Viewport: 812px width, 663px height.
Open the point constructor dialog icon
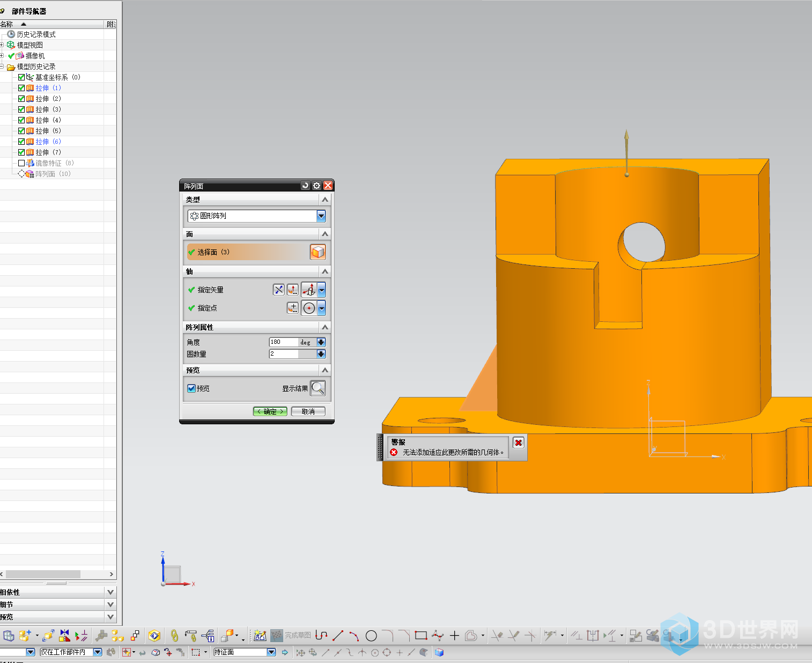click(292, 308)
